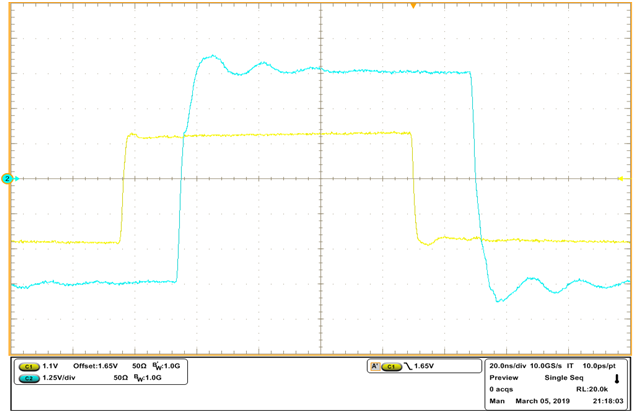Click the date March 05, 2019
Image resolution: width=634 pixels, height=413 pixels.
click(x=543, y=401)
